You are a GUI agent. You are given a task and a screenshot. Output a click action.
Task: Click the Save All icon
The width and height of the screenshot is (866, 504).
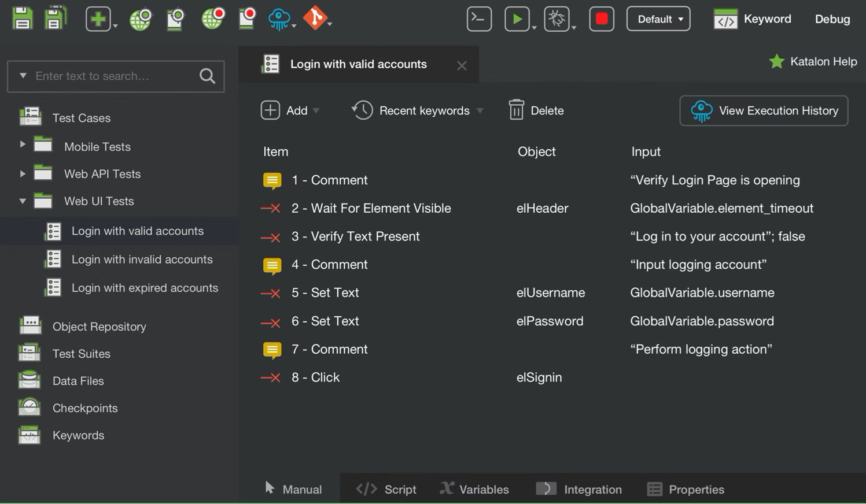point(56,18)
